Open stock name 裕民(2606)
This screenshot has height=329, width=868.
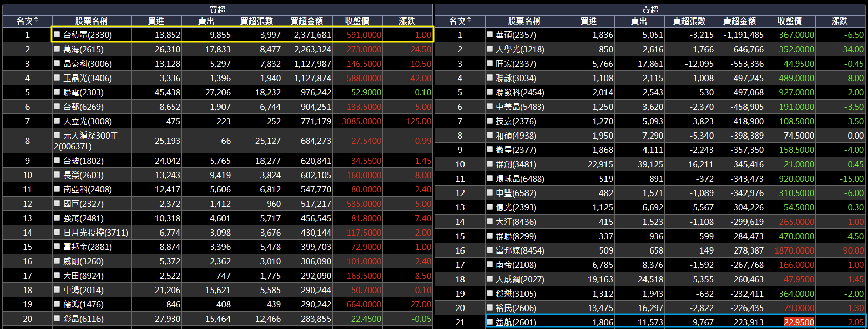pos(516,308)
